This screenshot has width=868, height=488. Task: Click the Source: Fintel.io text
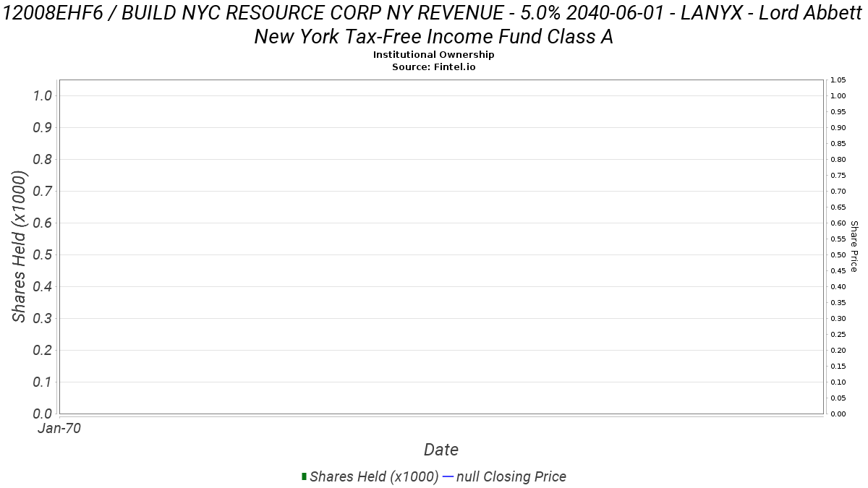[434, 67]
